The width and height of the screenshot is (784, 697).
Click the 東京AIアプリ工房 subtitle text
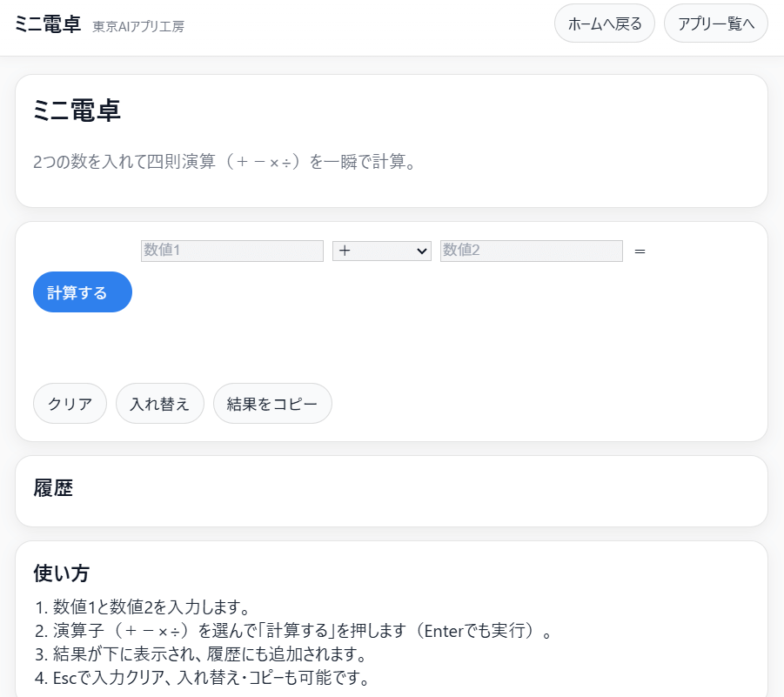[x=138, y=26]
